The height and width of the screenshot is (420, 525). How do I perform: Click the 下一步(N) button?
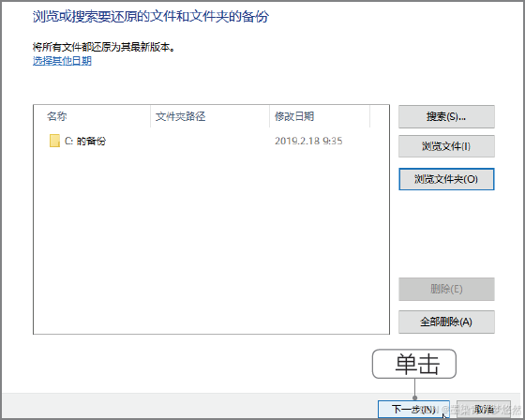(413, 409)
